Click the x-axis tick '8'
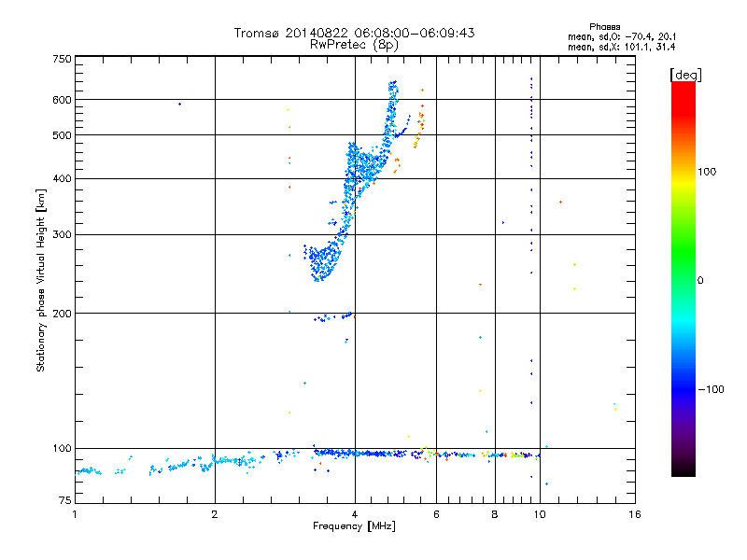This screenshot has width=747, height=560. tap(495, 514)
